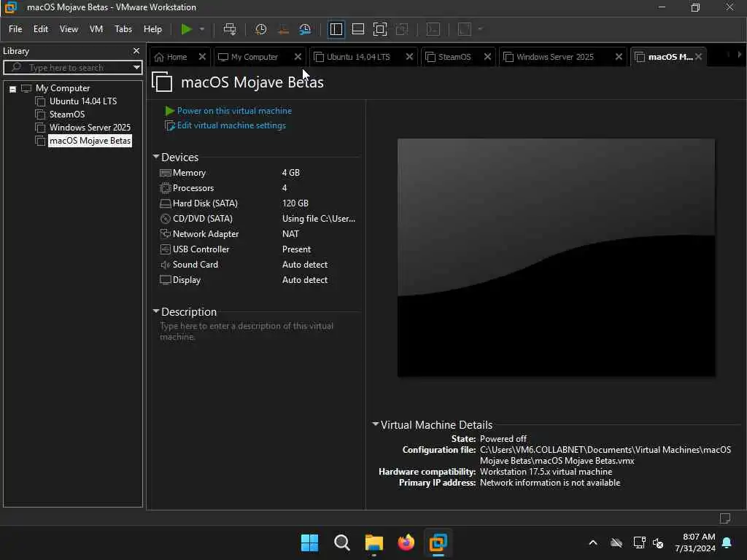Open the Tabs menu
This screenshot has width=747, height=560.
coord(123,29)
